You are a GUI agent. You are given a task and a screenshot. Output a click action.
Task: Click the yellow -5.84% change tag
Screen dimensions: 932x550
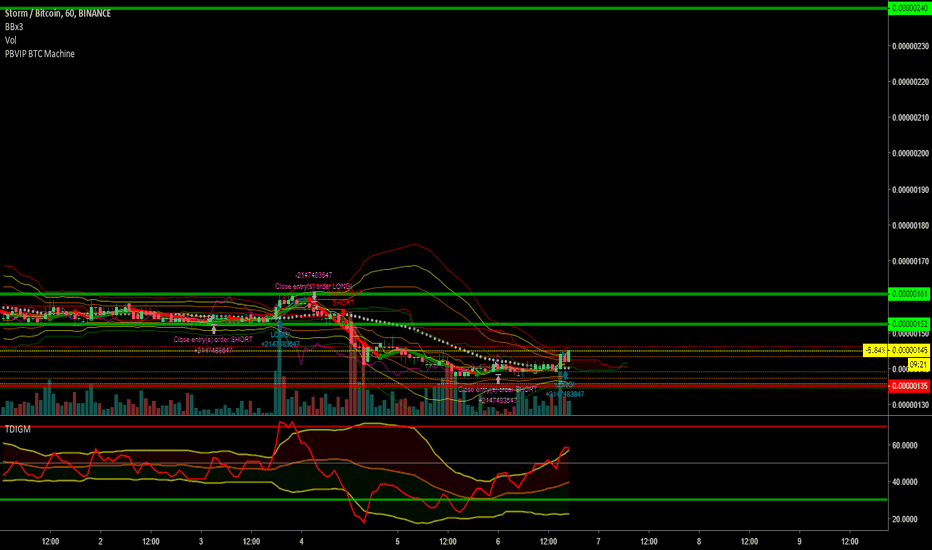876,350
